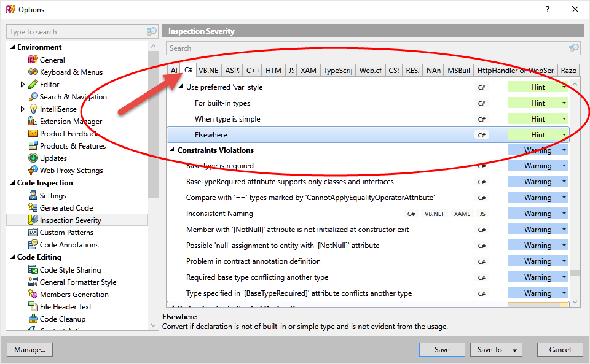Image resolution: width=590 pixels, height=364 pixels.
Task: Click the Manage... button
Action: point(29,350)
